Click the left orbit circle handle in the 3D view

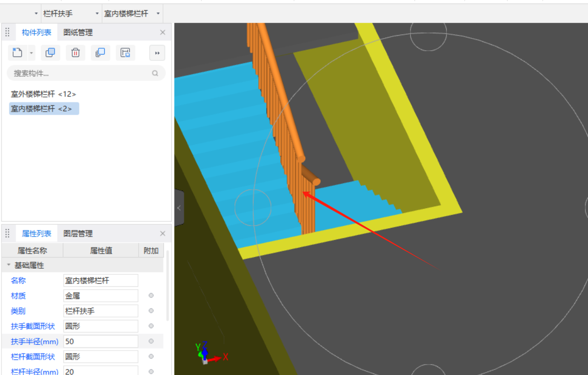pyautogui.click(x=253, y=207)
